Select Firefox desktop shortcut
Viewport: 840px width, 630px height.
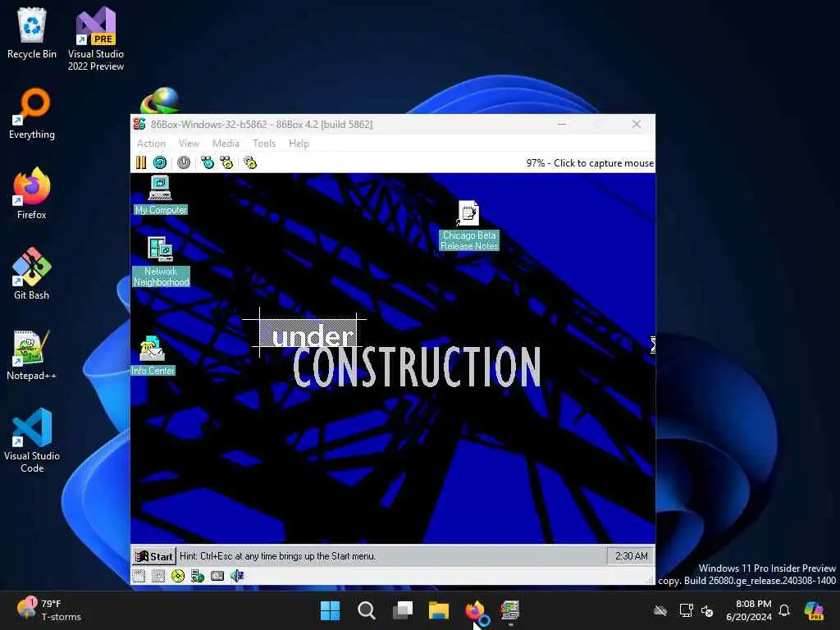(x=32, y=194)
